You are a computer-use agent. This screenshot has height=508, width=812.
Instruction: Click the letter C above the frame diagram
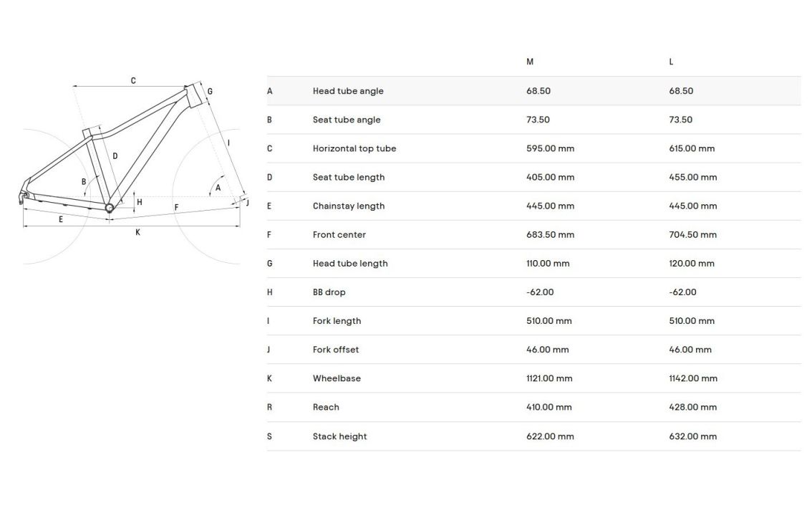(133, 81)
